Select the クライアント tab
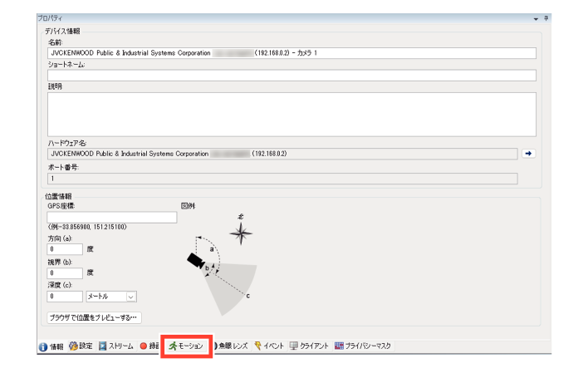 coord(310,346)
